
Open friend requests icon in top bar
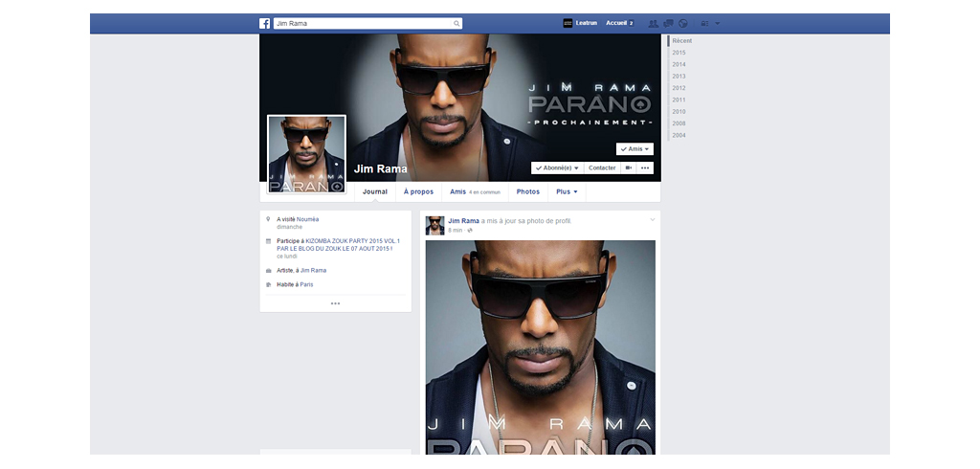pos(654,23)
